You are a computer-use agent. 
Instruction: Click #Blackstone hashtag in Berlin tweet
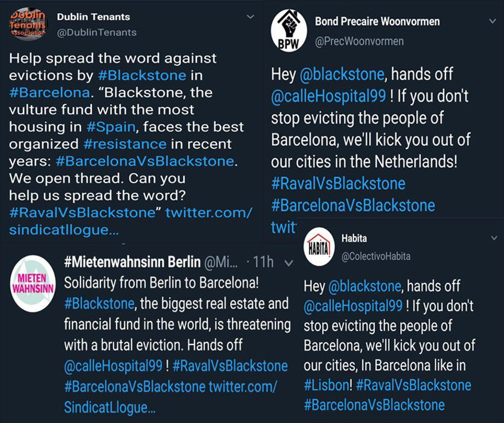pos(99,303)
